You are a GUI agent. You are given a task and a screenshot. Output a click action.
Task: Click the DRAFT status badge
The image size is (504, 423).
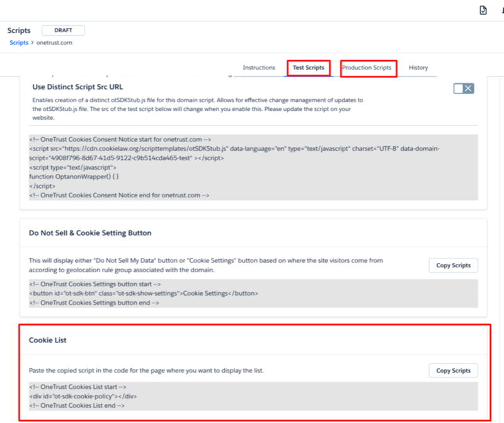coord(63,30)
